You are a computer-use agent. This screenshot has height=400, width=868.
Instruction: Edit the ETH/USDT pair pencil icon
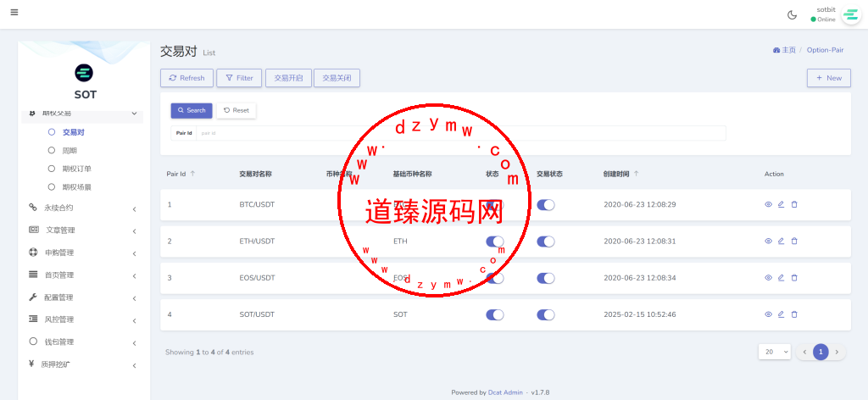[781, 241]
